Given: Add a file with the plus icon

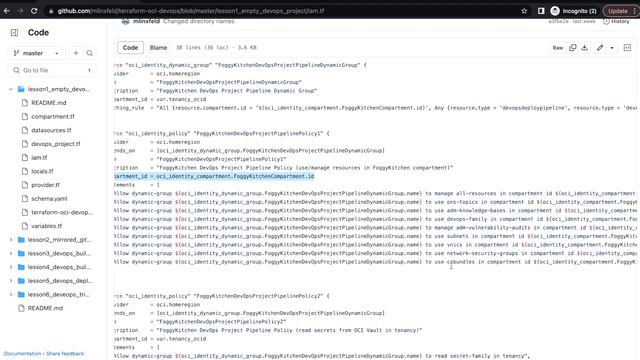Looking at the screenshot, I should tap(76, 53).
